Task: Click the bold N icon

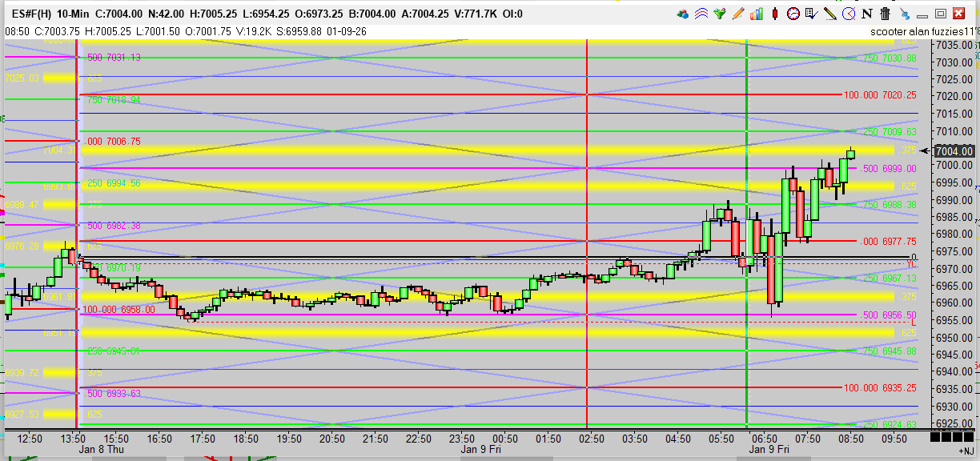Action: [x=867, y=14]
